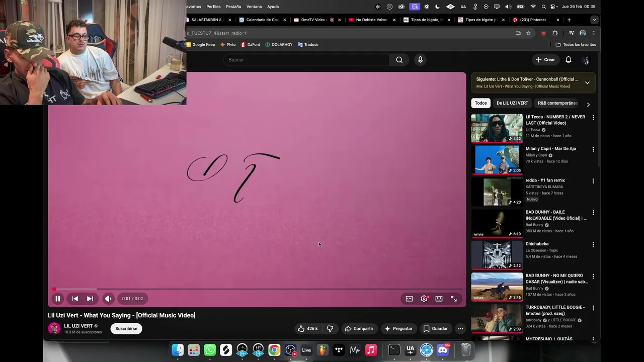Open the Google Keep bookmark

coord(200,45)
